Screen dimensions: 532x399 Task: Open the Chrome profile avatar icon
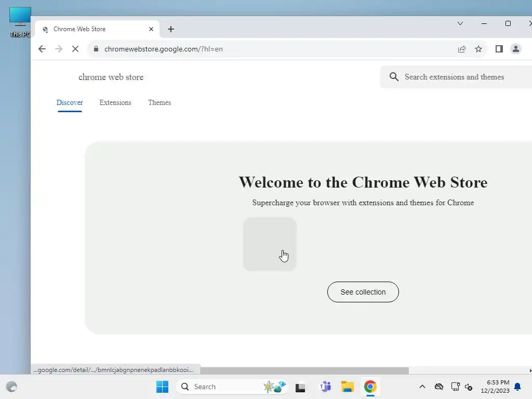click(x=516, y=49)
